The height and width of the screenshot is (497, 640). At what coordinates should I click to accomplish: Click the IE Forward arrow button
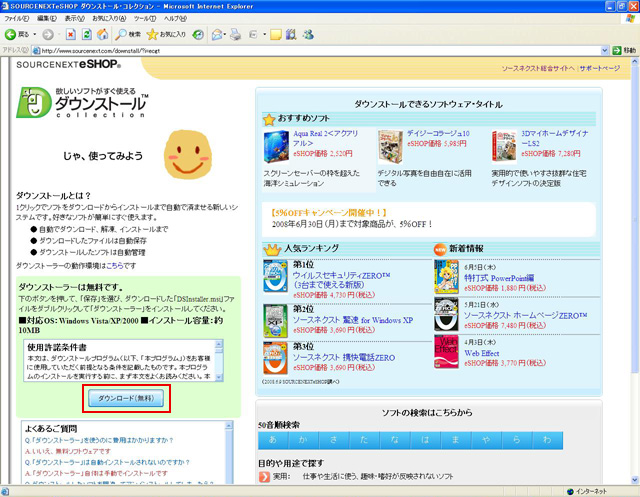pyautogui.click(x=48, y=35)
